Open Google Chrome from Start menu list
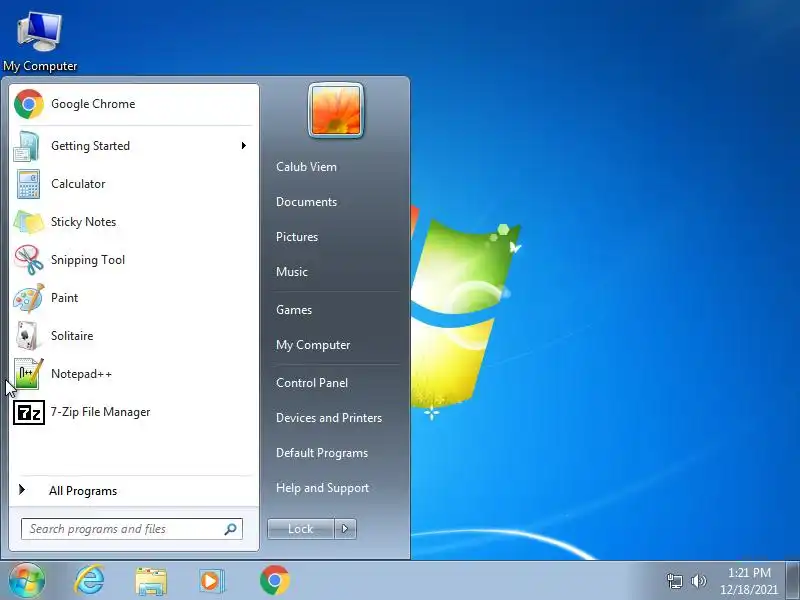Viewport: 800px width, 600px height. (x=133, y=104)
